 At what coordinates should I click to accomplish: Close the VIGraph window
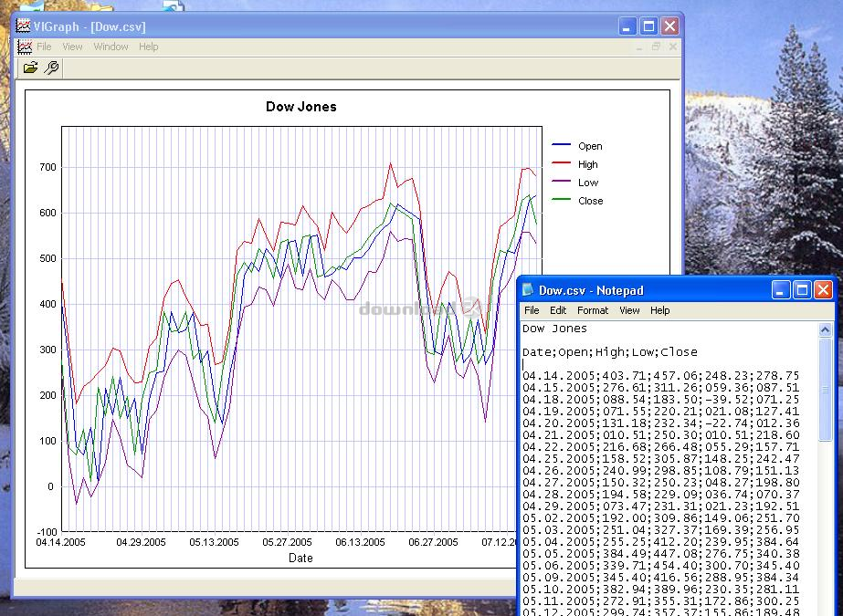tap(669, 26)
